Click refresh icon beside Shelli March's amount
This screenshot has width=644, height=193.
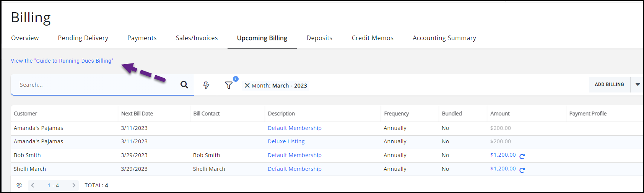tap(522, 170)
